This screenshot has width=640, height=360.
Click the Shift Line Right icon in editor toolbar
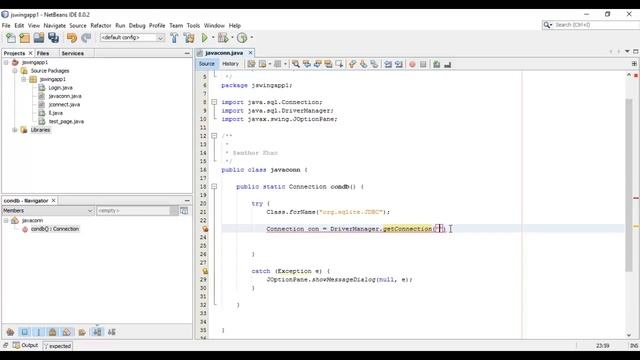(399, 64)
